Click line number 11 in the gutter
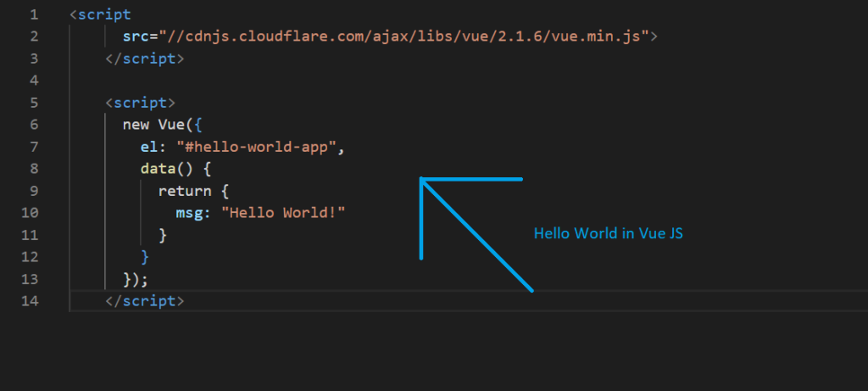The height and width of the screenshot is (391, 868). (x=30, y=236)
